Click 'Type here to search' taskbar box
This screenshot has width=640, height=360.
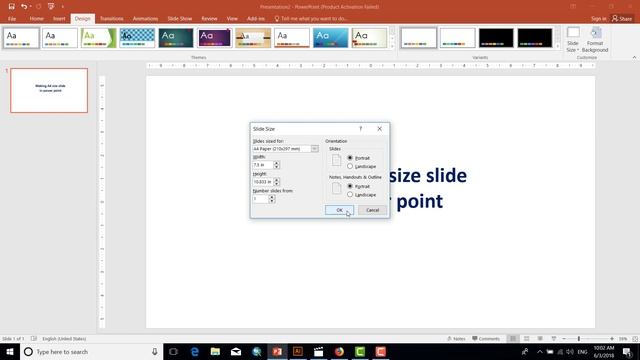pos(90,351)
